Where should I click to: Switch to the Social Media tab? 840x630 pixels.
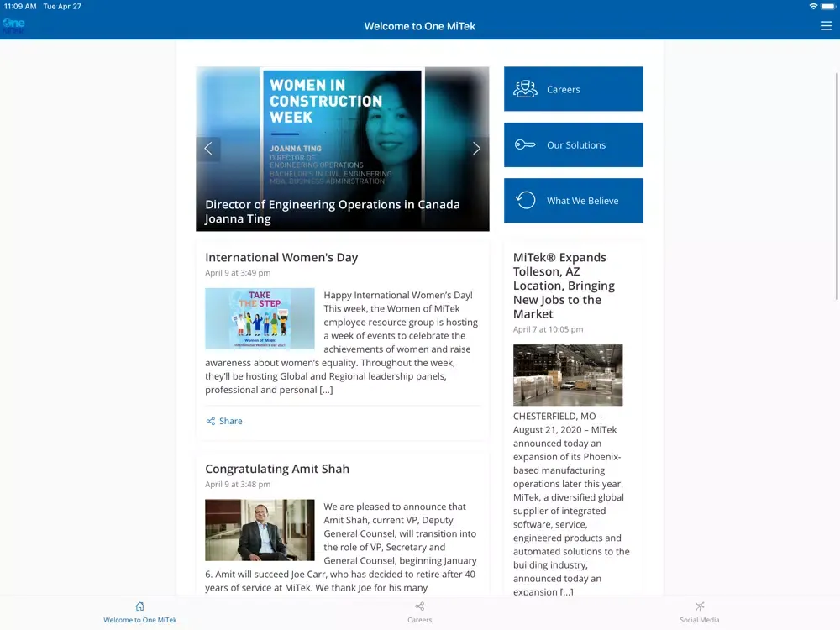tap(699, 613)
